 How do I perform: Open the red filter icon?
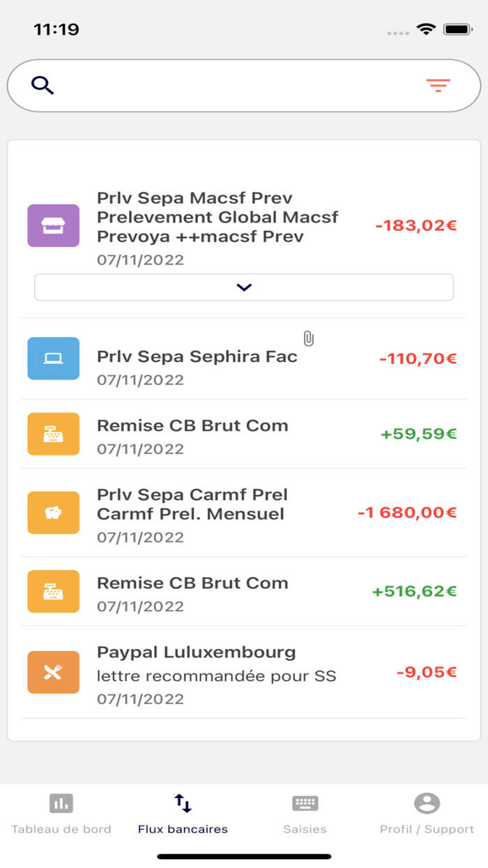point(439,86)
